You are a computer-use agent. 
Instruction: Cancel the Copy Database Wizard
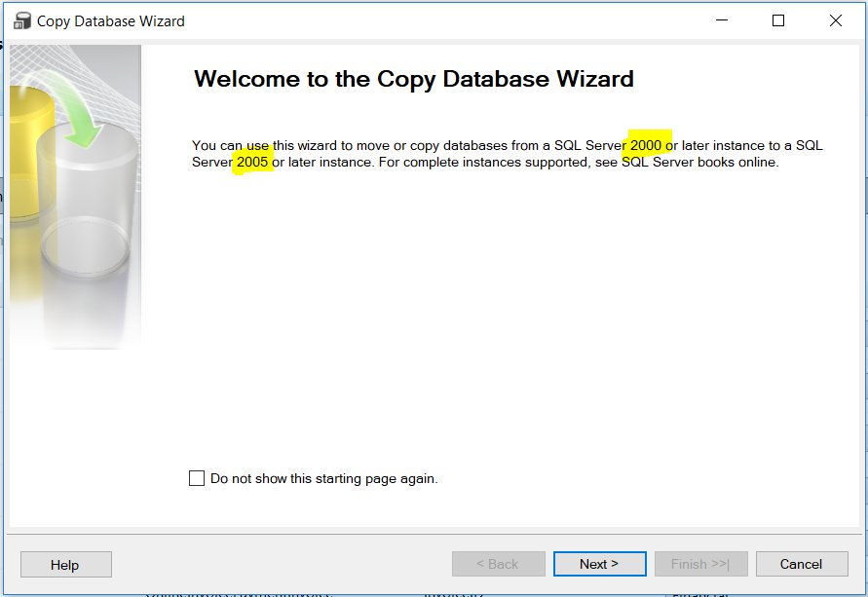click(802, 564)
